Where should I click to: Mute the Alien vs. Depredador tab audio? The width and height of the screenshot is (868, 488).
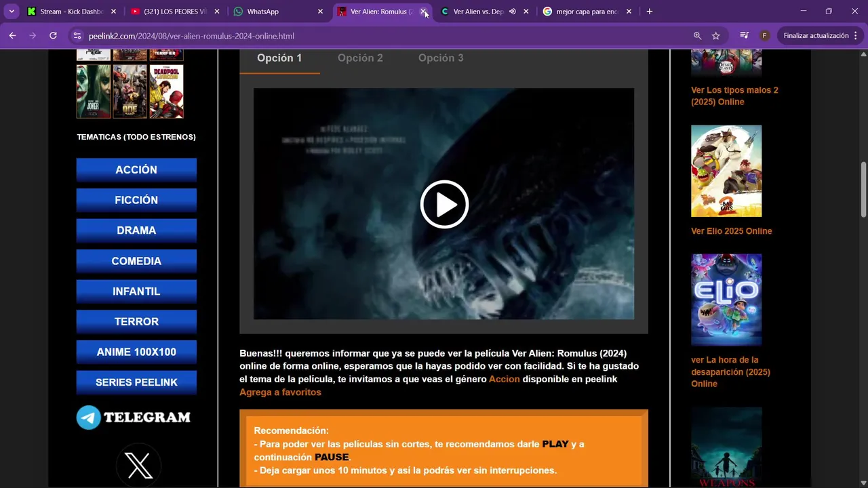[513, 12]
